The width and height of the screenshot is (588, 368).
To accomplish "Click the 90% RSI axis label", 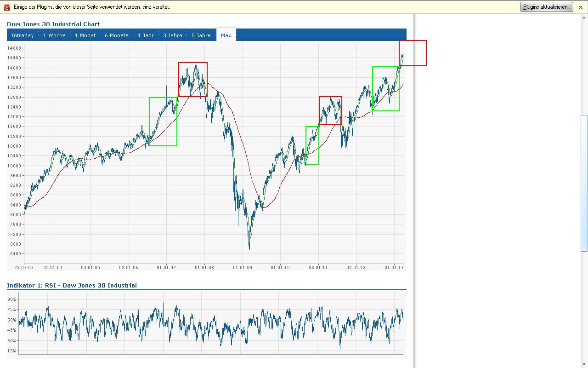I will click(x=12, y=299).
